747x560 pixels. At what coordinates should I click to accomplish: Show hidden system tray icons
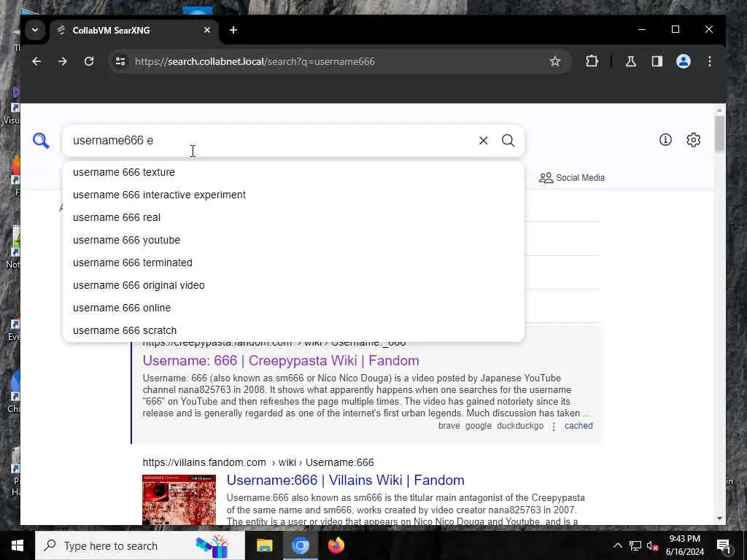point(617,545)
